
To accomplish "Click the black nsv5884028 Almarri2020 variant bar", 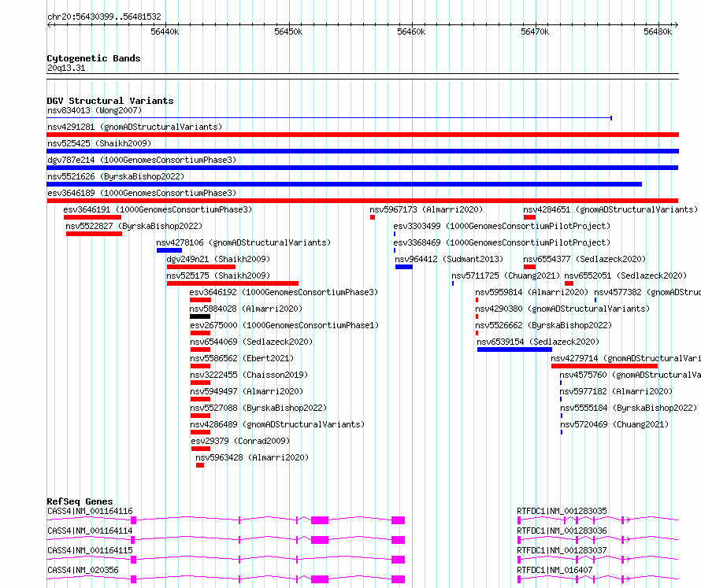I will [x=200, y=316].
